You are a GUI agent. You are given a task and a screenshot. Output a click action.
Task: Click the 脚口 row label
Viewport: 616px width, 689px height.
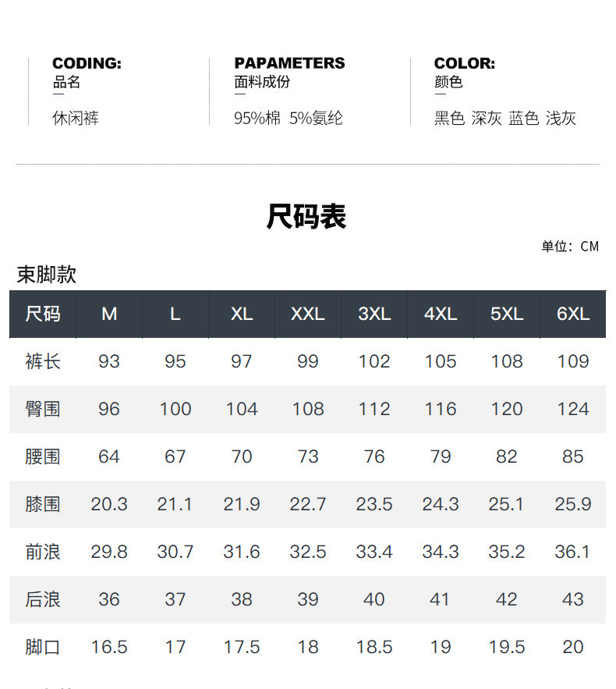[x=43, y=647]
